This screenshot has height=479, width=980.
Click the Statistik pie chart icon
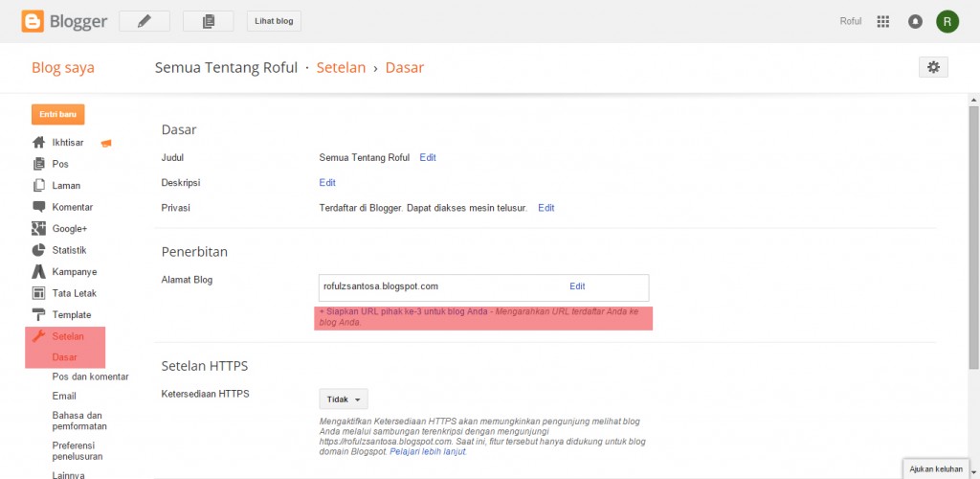(x=38, y=250)
